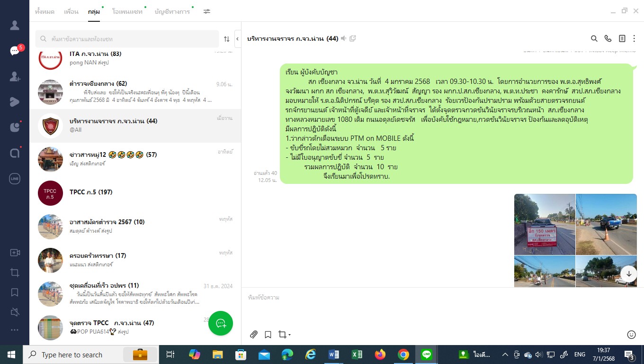Expand the screen capture dropdown arrow below message box
The width and height of the screenshot is (644, 364).
(x=289, y=335)
